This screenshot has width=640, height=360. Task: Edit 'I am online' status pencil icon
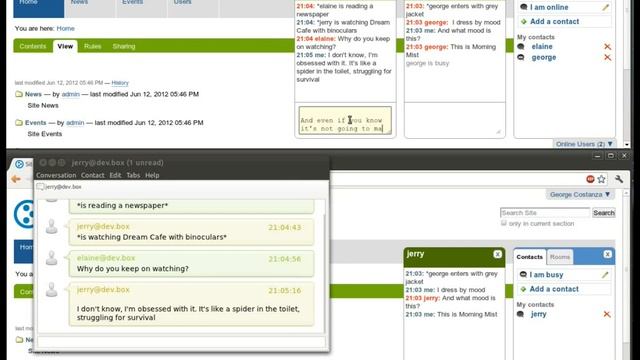[605, 7]
